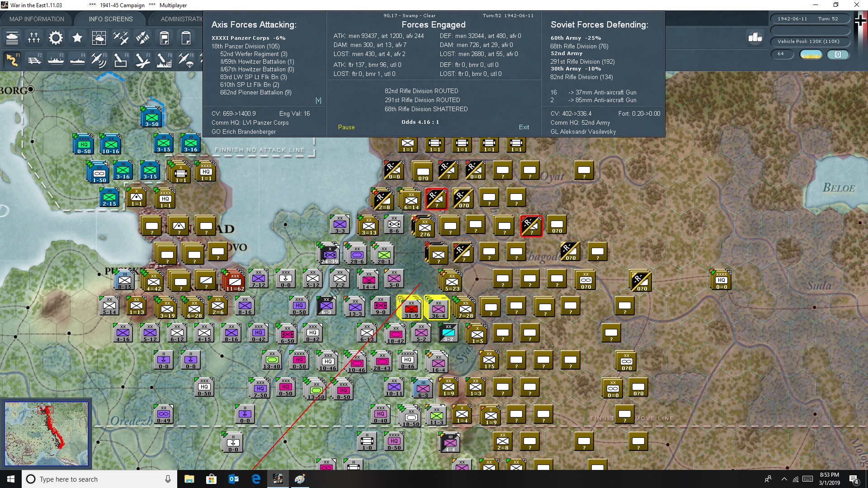This screenshot has width=868, height=488.
Task: Show the weather map grid icon
Action: pos(99,38)
